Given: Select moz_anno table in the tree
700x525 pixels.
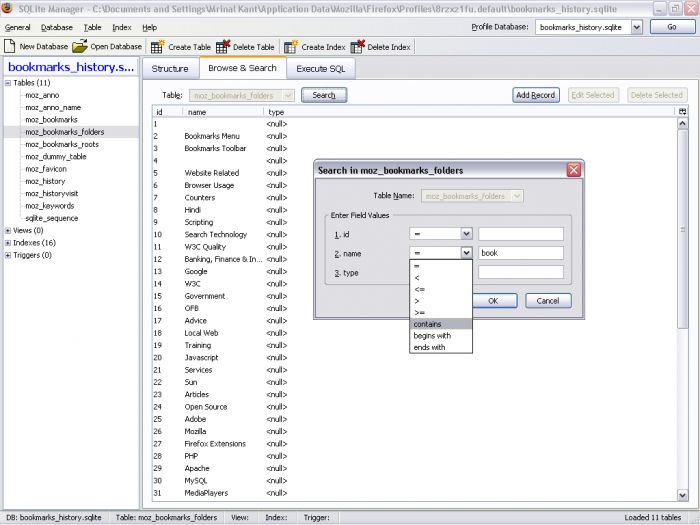Looking at the screenshot, I should click(x=42, y=95).
